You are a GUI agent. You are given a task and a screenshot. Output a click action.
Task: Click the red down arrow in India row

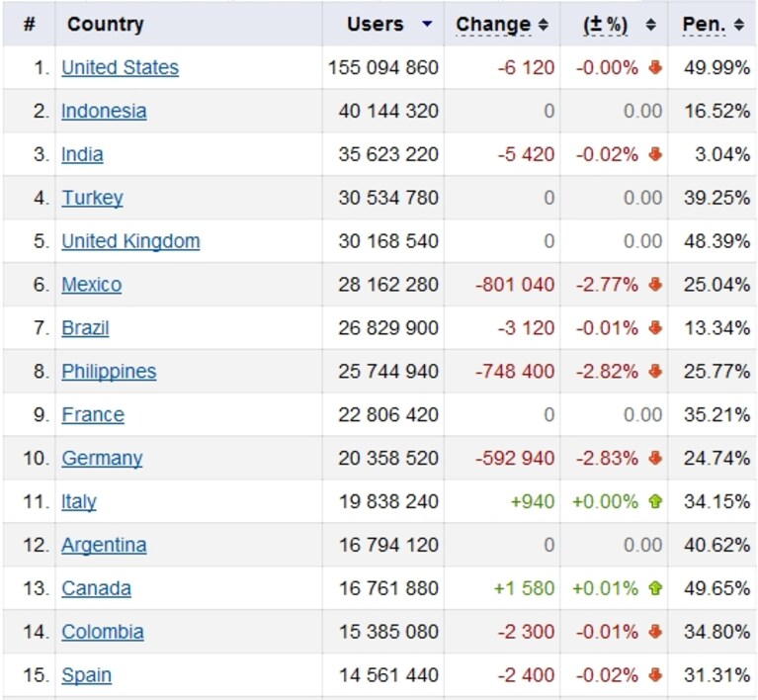pos(655,154)
